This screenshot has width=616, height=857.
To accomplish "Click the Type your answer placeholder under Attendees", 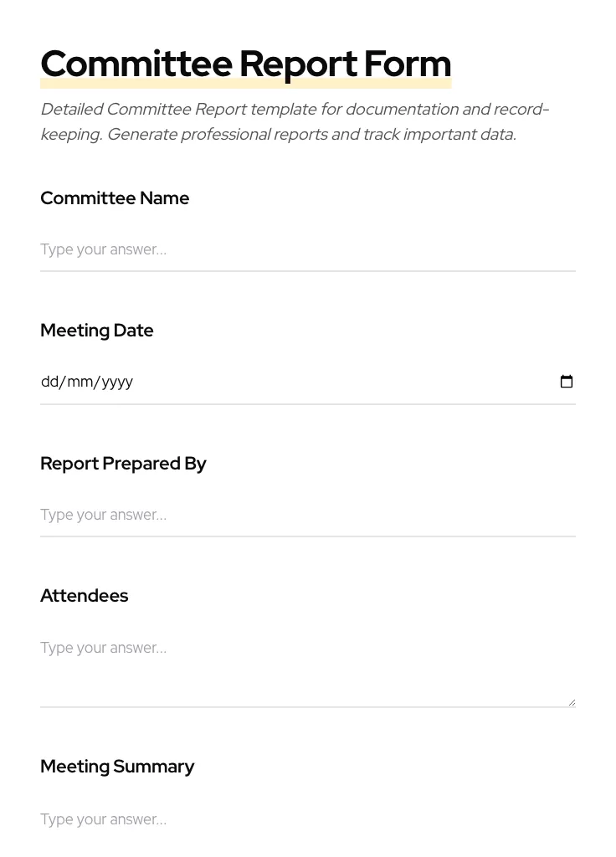I will point(103,648).
